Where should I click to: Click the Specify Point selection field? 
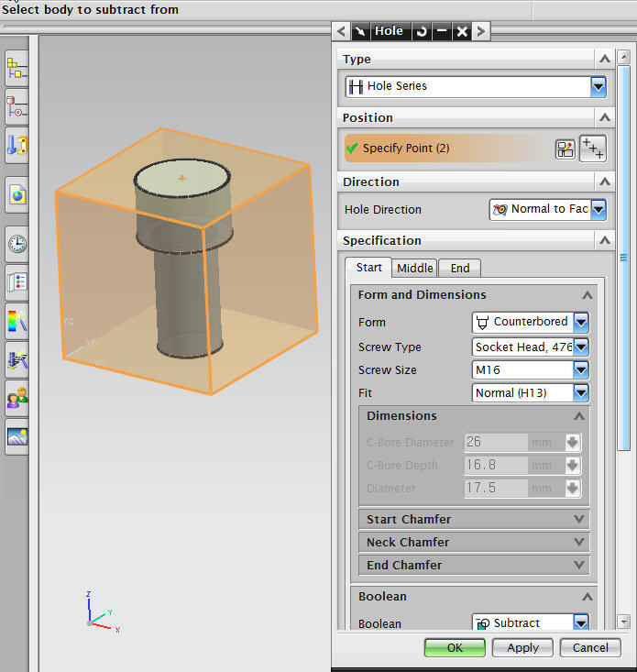coord(446,149)
